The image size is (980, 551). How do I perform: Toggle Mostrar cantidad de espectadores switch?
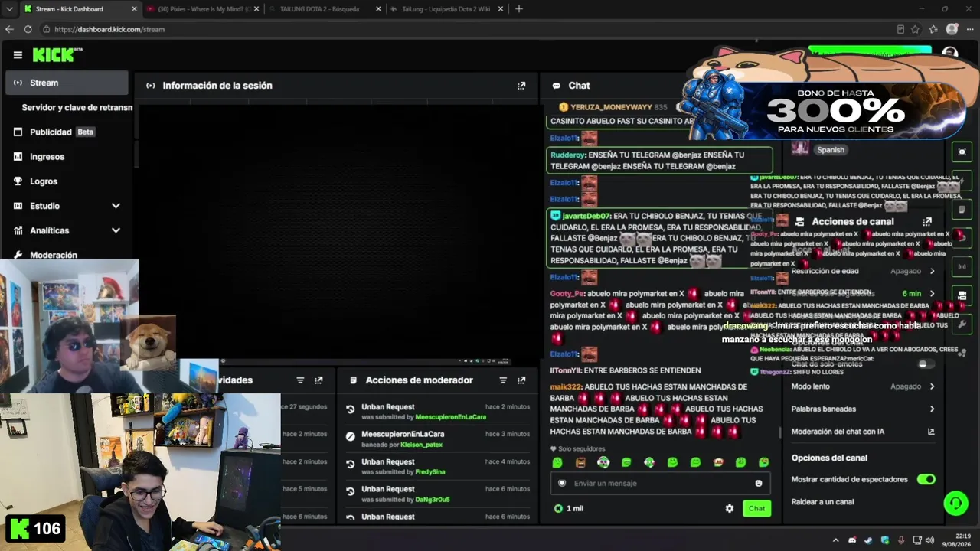[x=926, y=479]
